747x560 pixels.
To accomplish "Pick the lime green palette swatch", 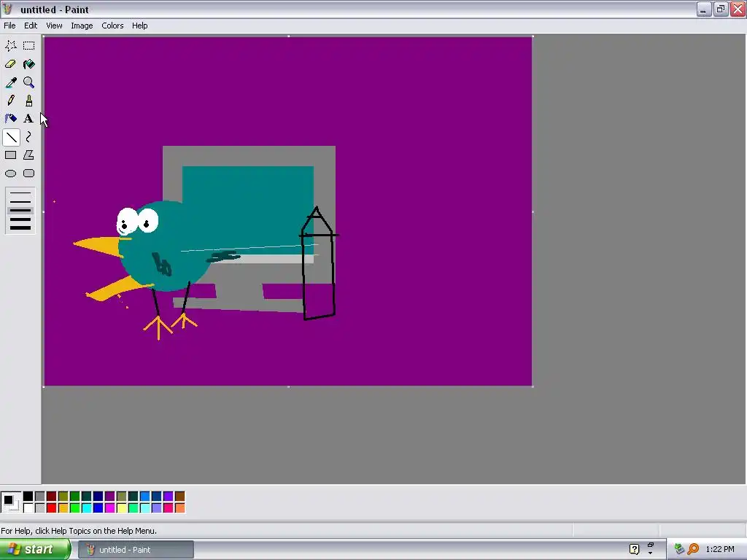I will [x=75, y=508].
